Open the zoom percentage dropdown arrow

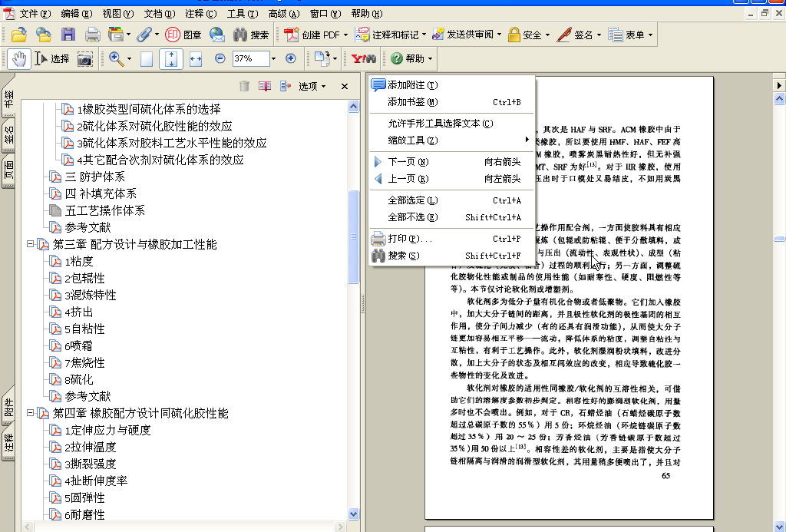[274, 58]
